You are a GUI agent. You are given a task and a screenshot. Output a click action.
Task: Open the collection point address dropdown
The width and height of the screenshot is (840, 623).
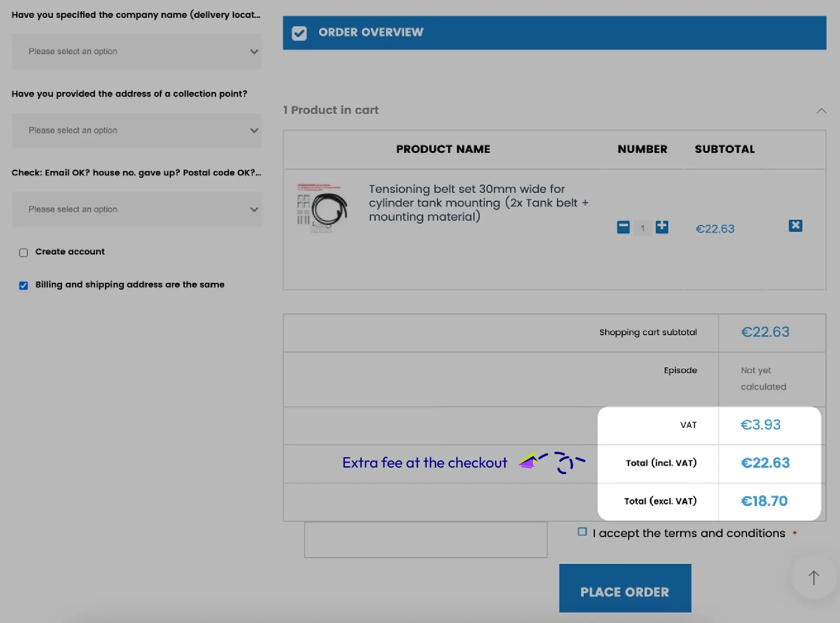tap(137, 130)
